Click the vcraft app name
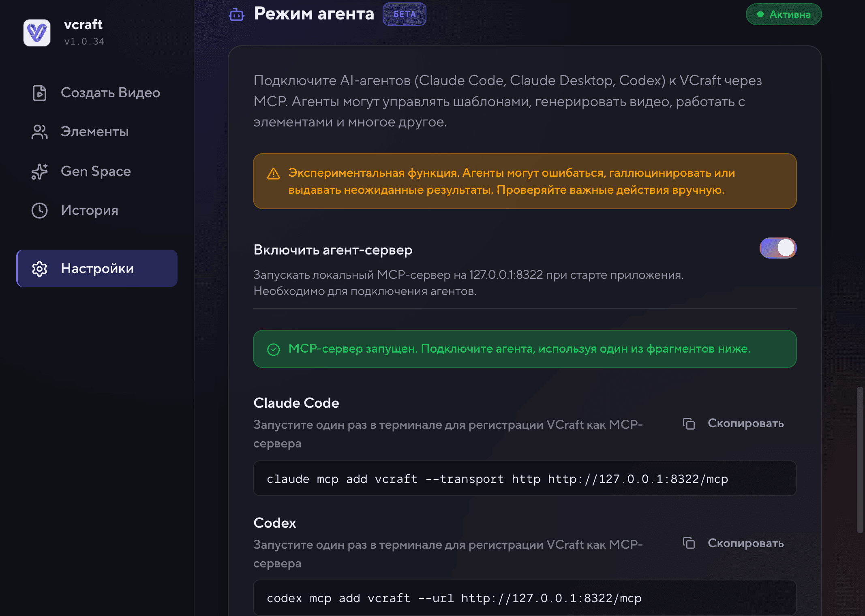The height and width of the screenshot is (616, 865). [84, 25]
